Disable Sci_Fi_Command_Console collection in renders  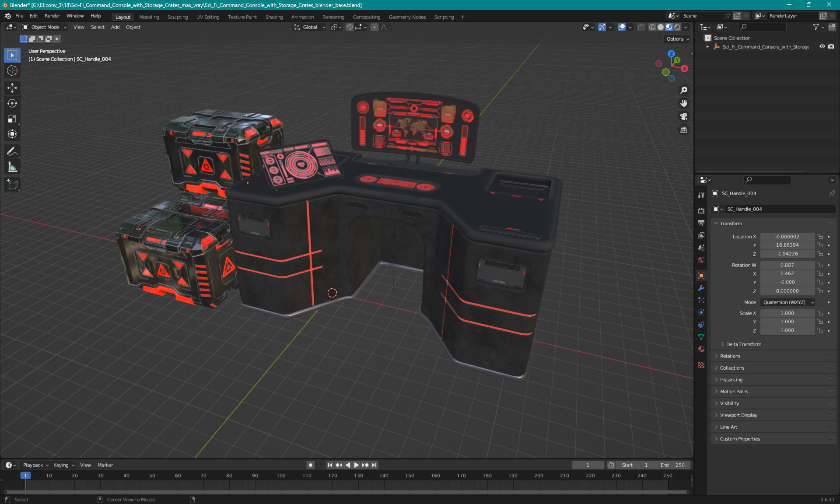pyautogui.click(x=831, y=46)
